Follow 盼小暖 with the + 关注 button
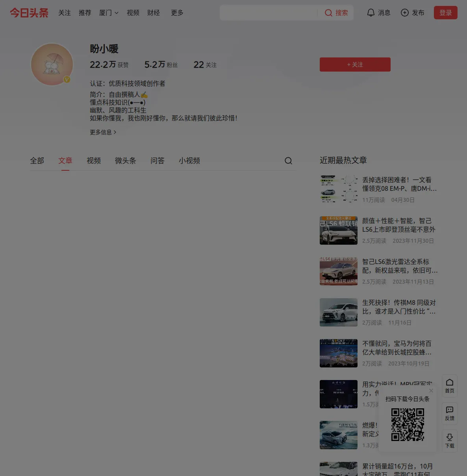Viewport: 467px width, 476px height. (355, 65)
